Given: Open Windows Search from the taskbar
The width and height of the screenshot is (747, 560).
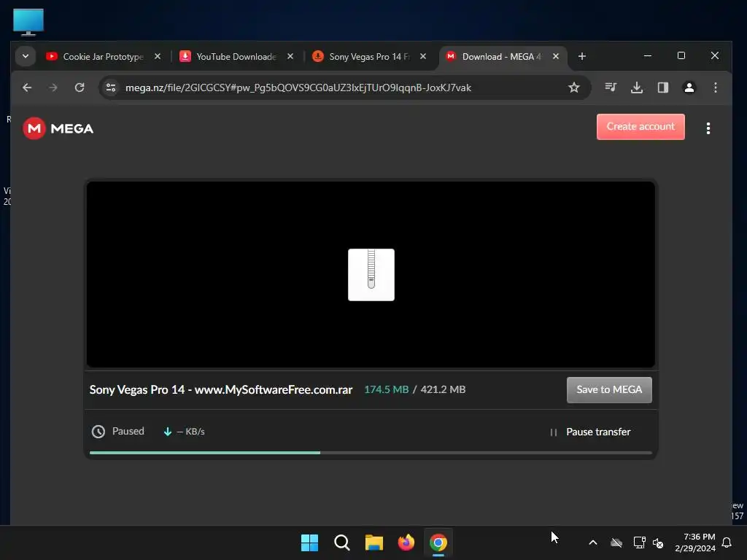Looking at the screenshot, I should 341,542.
